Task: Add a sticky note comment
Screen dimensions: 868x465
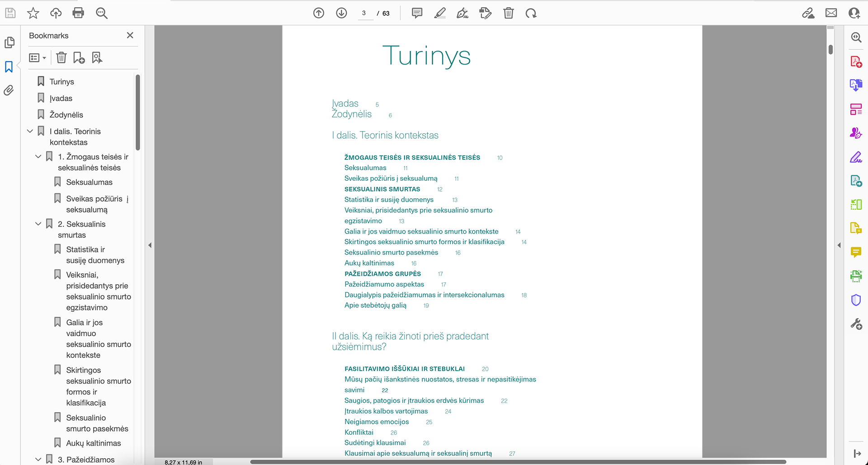Action: click(417, 13)
